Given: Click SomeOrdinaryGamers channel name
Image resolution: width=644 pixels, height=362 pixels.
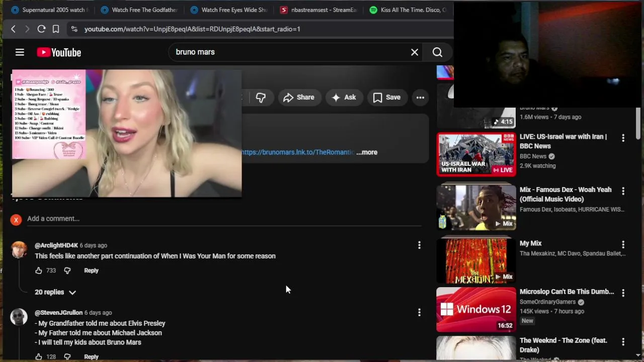Looking at the screenshot, I should coord(547,302).
